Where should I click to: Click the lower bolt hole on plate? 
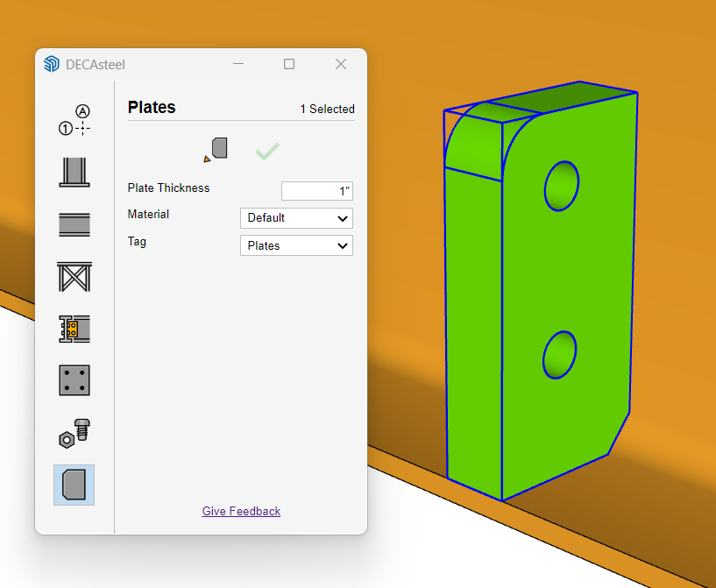[x=559, y=355]
